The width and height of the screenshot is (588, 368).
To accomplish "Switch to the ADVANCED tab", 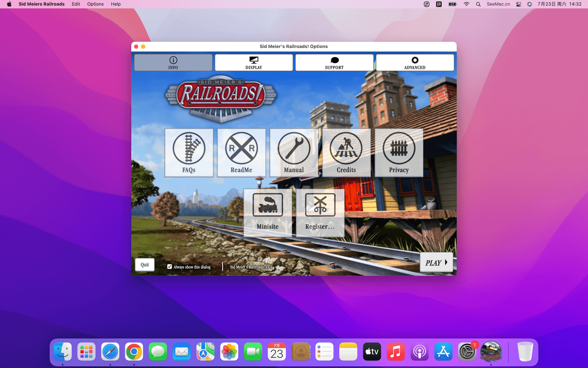I will click(x=415, y=63).
